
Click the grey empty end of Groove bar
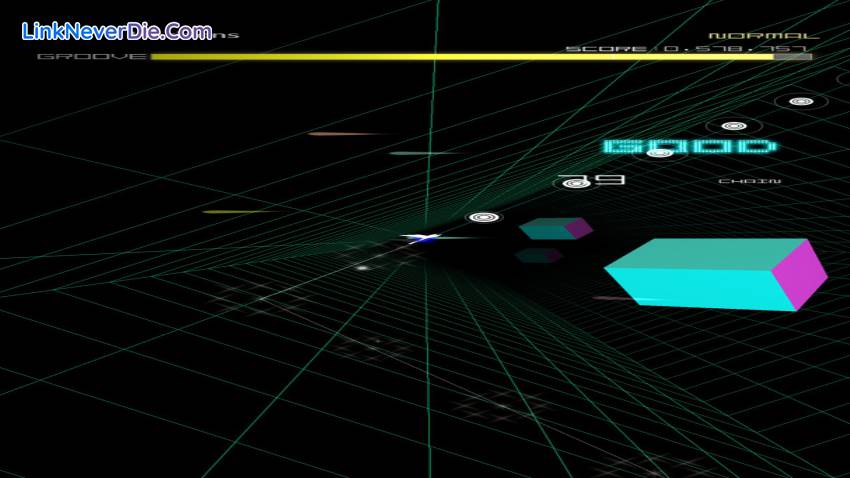point(792,57)
